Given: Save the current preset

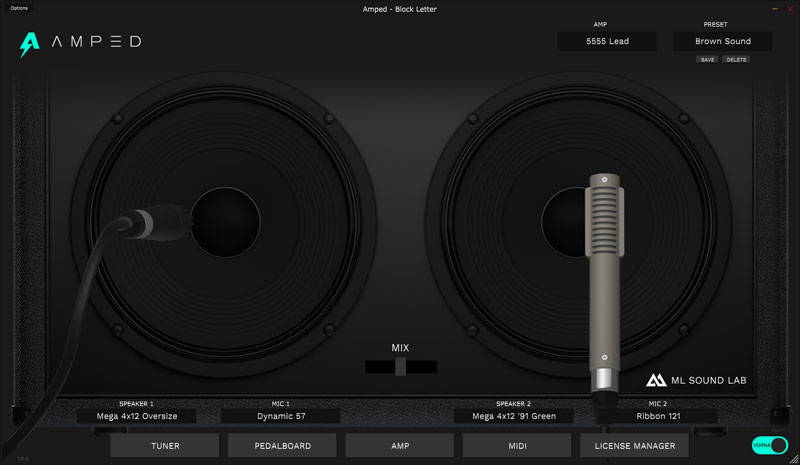Looking at the screenshot, I should click(707, 60).
